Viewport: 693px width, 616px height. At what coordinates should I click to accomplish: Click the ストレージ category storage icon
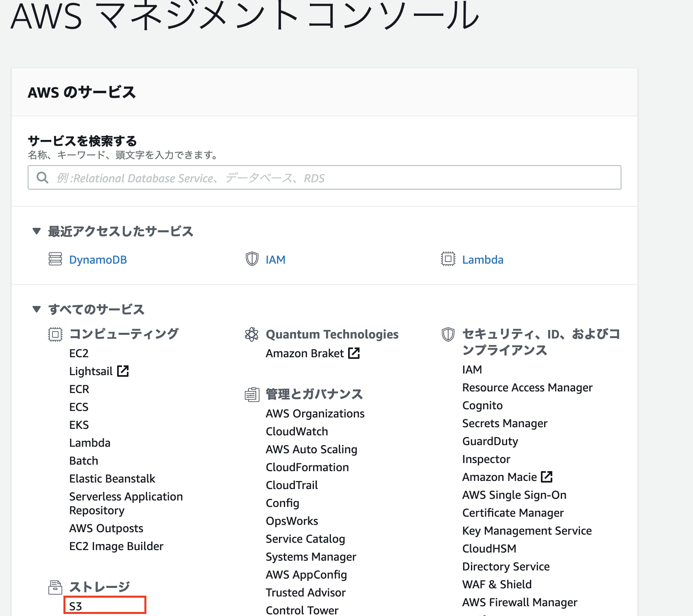click(55, 587)
